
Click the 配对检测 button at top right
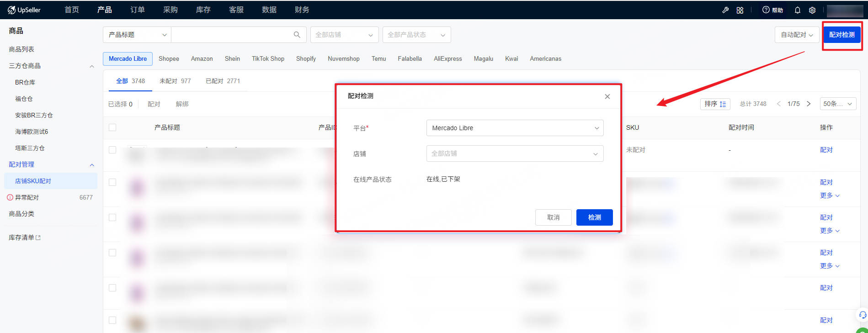pyautogui.click(x=841, y=35)
